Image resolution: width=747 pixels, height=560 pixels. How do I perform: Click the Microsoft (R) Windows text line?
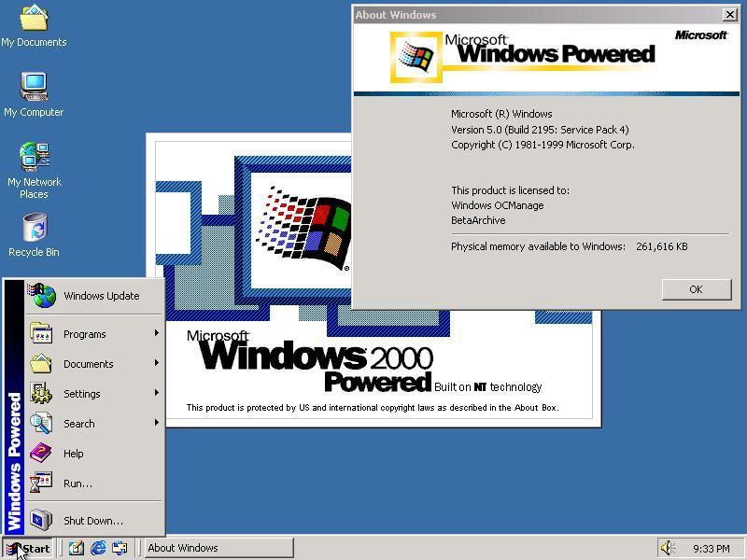click(x=501, y=114)
